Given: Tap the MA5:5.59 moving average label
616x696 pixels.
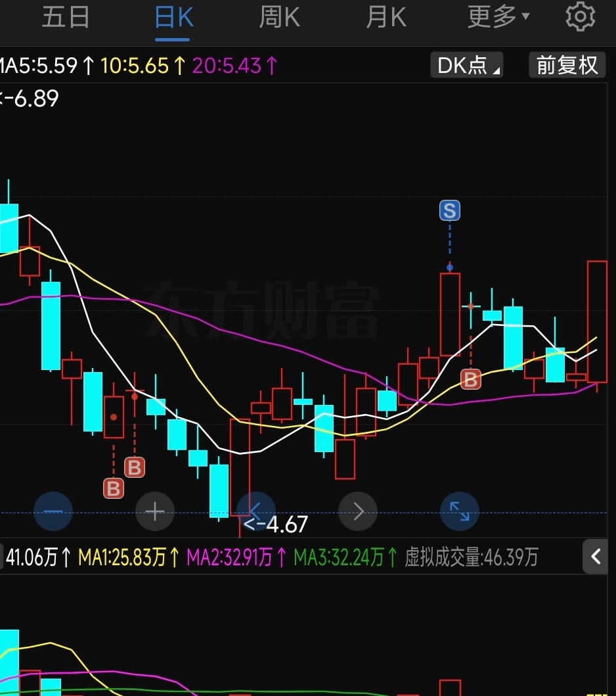Looking at the screenshot, I should pyautogui.click(x=47, y=66).
